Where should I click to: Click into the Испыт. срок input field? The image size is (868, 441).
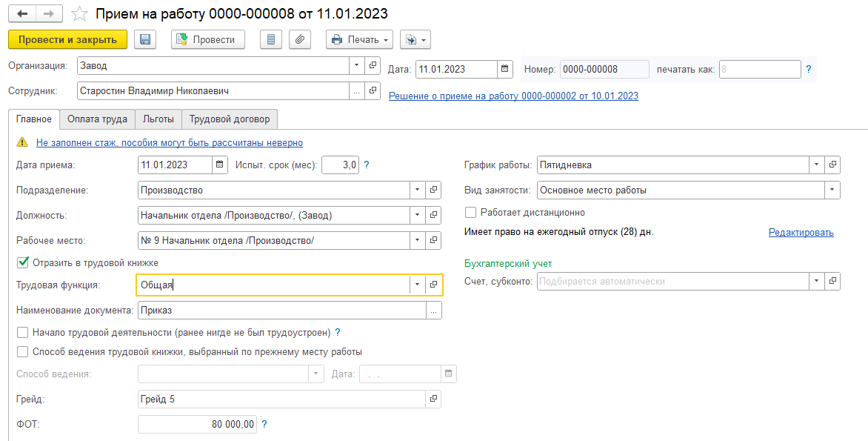pos(340,165)
